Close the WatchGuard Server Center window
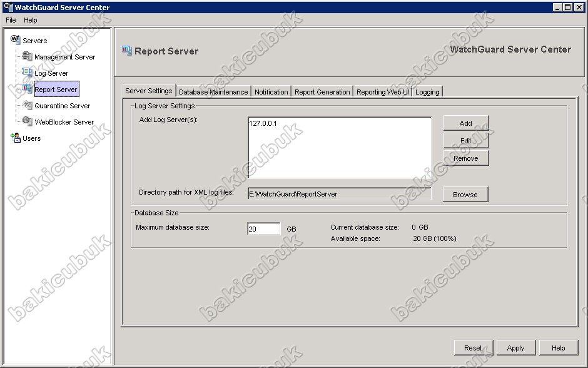 [578, 7]
